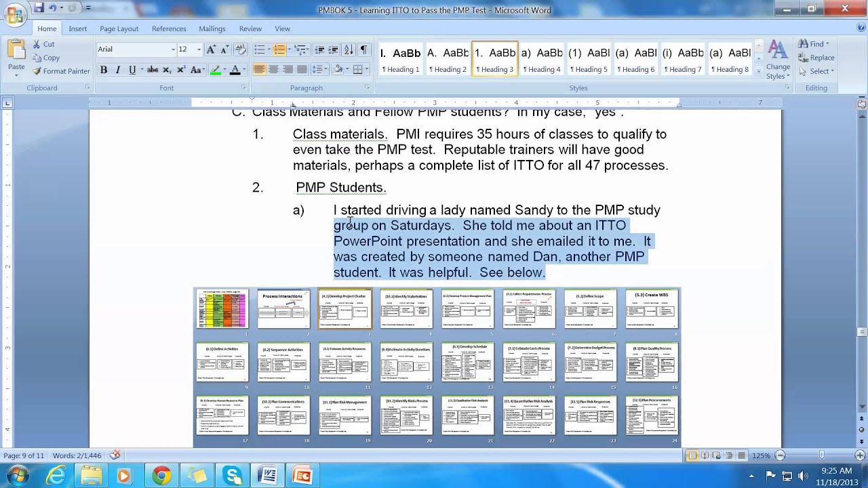Open Change Case dropdown

coord(196,70)
